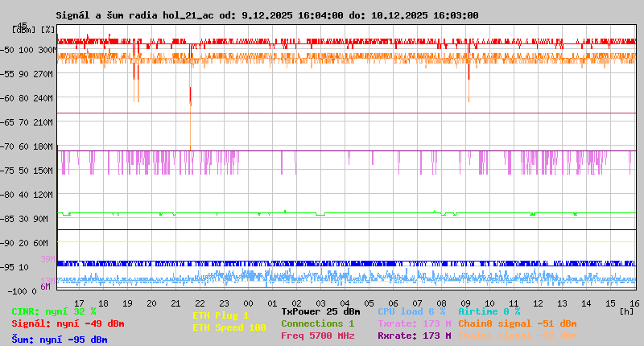Viewport: 644px width, 346px height.
Task: Select the light blue 'CPU load 6 %' label
Action: (411, 311)
